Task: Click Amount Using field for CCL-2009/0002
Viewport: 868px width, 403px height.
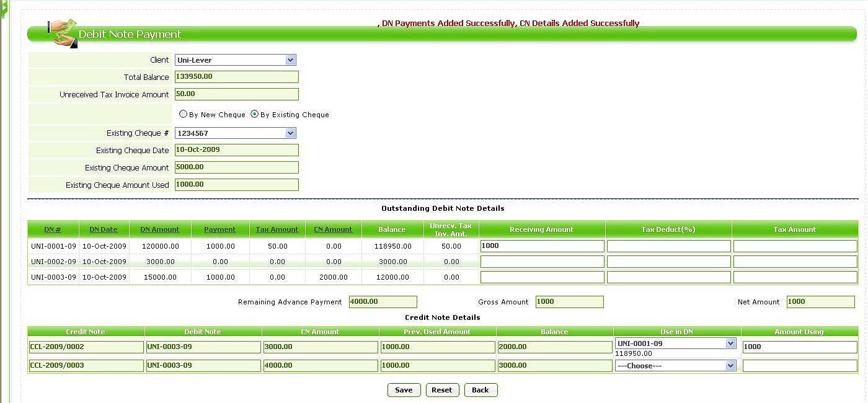Action: 800,347
